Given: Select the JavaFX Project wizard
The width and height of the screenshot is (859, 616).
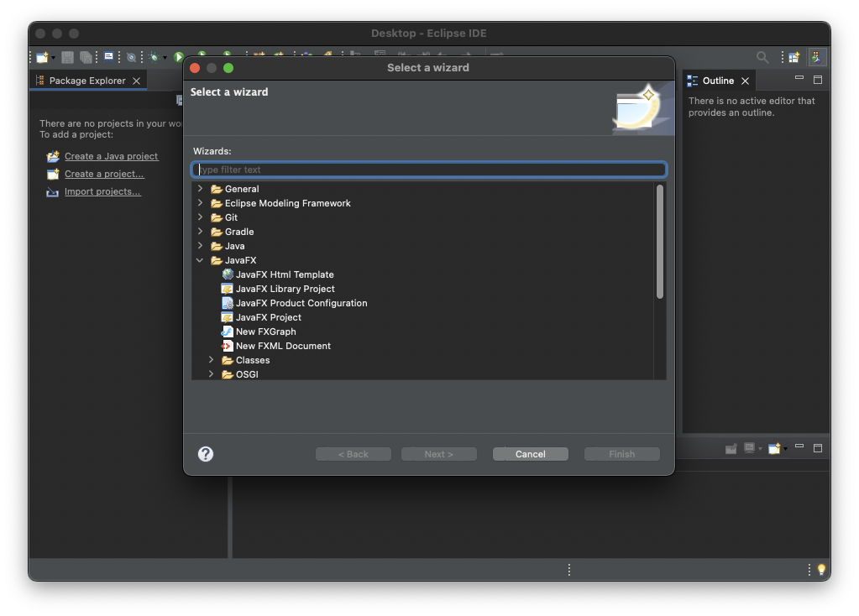Looking at the screenshot, I should (x=269, y=317).
